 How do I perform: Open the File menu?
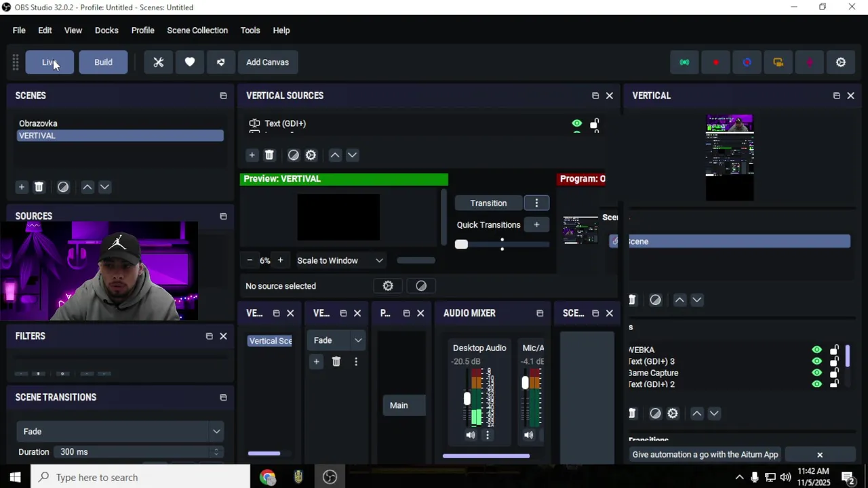pos(19,30)
